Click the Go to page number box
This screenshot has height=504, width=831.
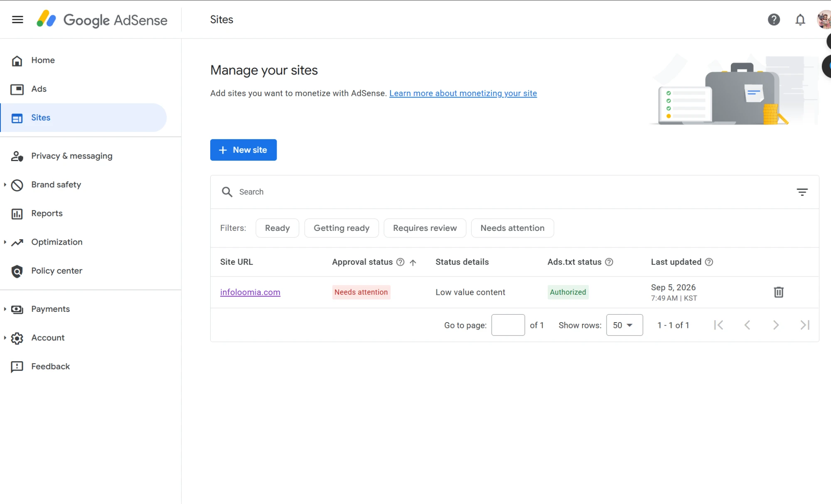508,325
